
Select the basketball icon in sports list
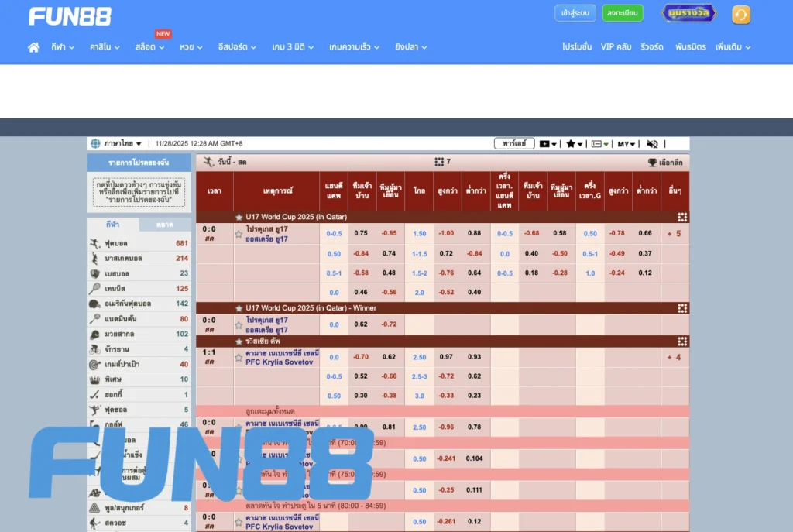(94, 258)
